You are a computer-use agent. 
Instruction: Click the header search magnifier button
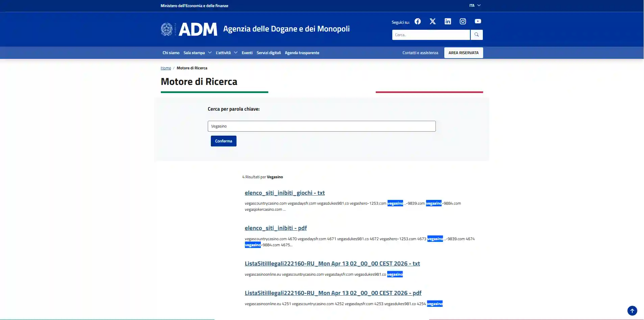476,35
